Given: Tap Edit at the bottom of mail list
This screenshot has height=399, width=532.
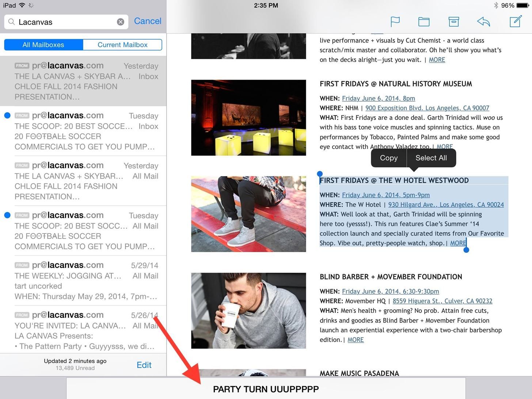Looking at the screenshot, I should [144, 365].
